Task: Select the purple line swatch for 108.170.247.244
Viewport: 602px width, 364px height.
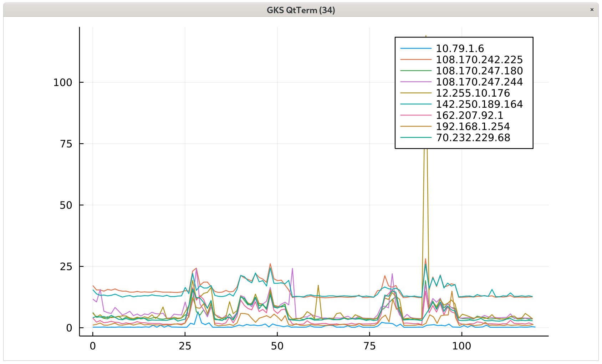Action: pyautogui.click(x=415, y=82)
